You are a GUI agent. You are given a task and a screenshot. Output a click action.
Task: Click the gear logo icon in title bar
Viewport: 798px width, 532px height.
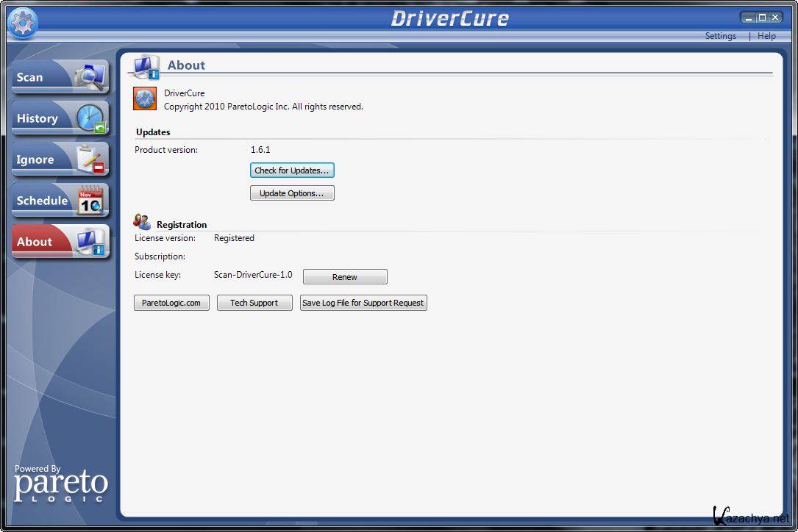[x=23, y=24]
